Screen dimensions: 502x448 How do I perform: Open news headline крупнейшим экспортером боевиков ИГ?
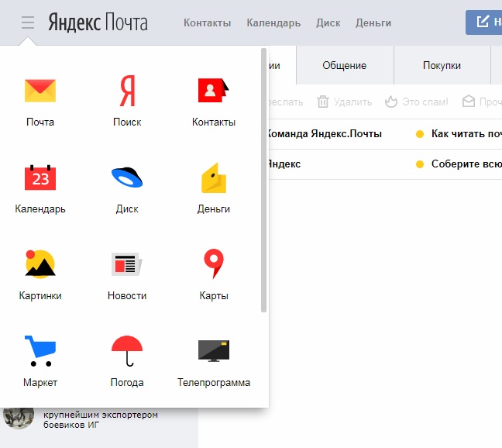101,419
